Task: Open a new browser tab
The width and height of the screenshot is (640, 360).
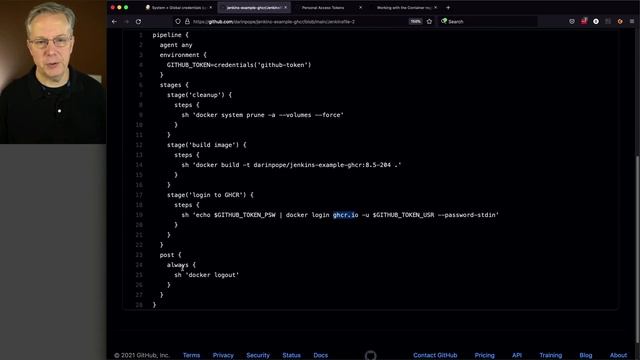Action: point(448,7)
